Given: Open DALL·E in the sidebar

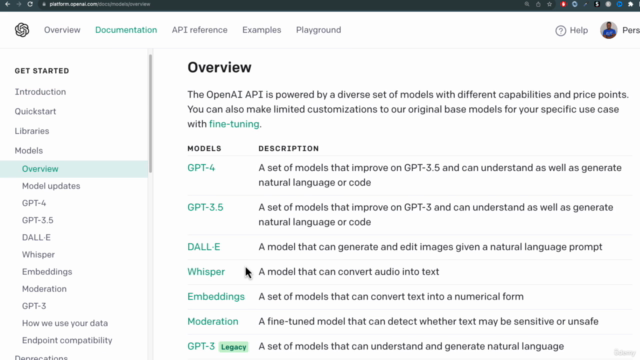Looking at the screenshot, I should pyautogui.click(x=36, y=238).
